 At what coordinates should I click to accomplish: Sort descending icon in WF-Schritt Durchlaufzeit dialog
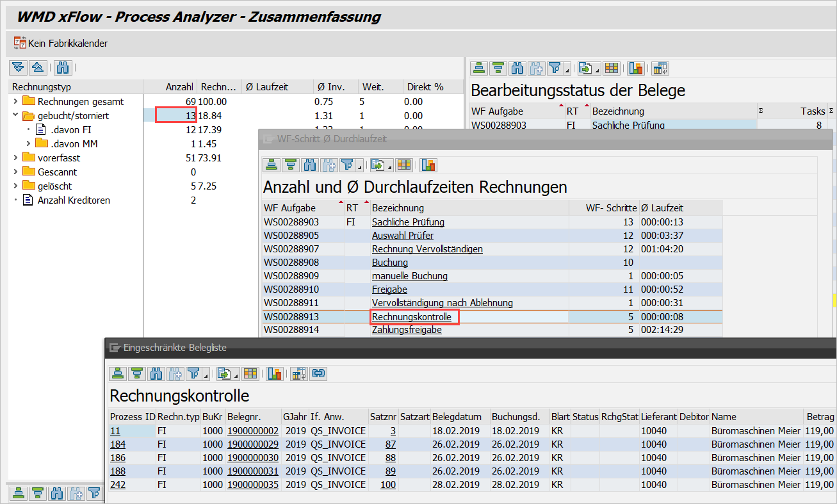pos(291,165)
